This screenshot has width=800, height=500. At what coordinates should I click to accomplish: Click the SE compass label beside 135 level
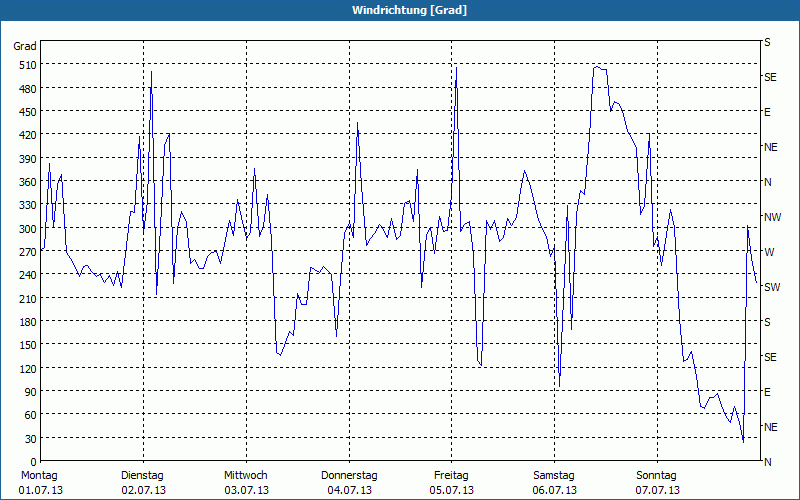[x=770, y=357]
